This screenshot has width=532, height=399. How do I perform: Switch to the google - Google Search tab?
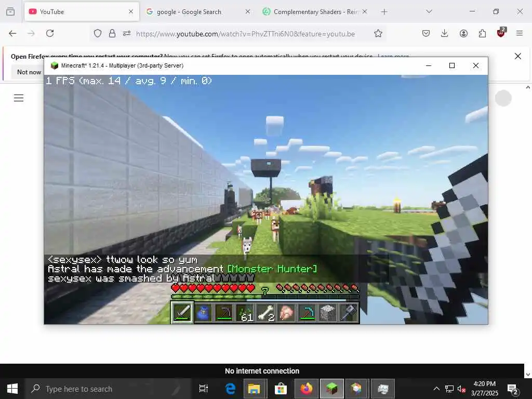[198, 11]
